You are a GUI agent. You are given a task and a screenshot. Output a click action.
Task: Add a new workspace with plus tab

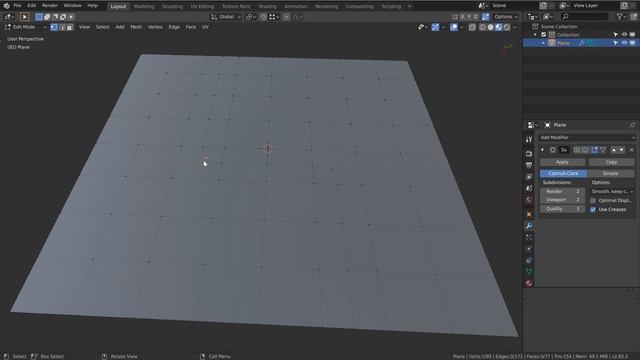[409, 7]
